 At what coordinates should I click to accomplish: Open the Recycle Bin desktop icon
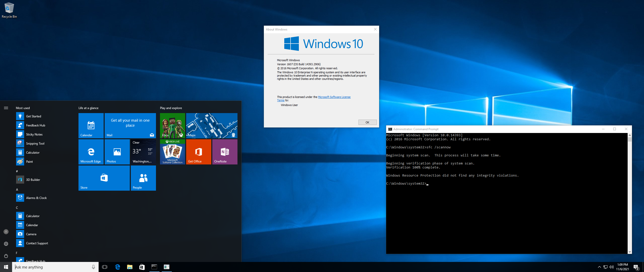[x=9, y=10]
